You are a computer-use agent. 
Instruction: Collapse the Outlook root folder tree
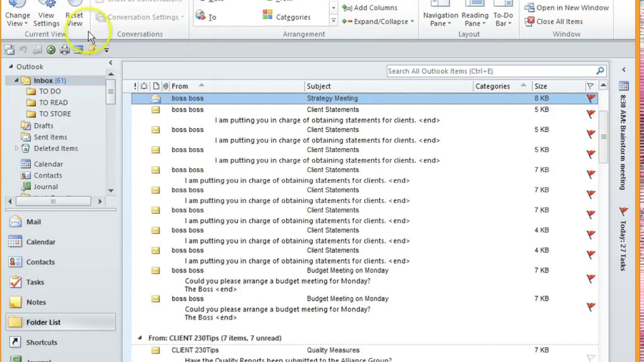pyautogui.click(x=11, y=66)
